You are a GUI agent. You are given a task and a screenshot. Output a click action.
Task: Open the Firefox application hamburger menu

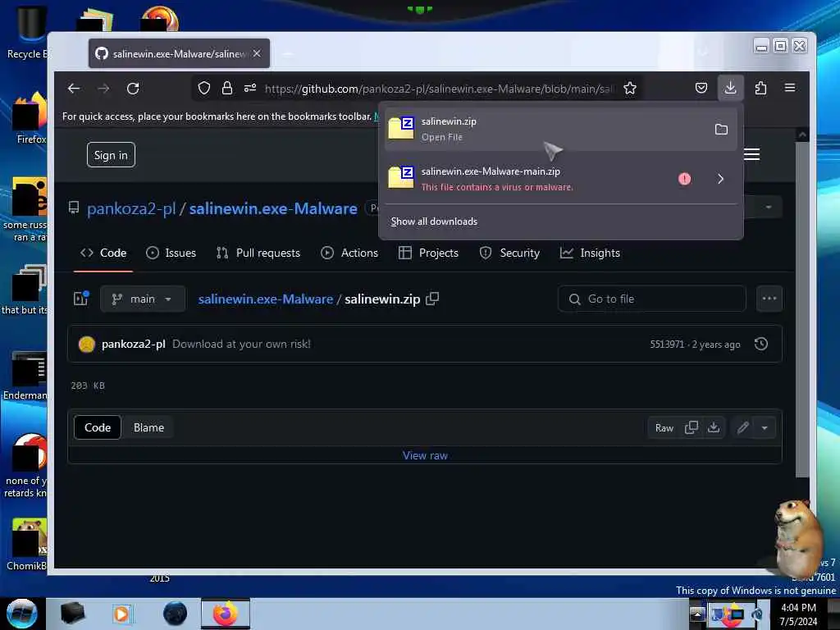pos(790,88)
